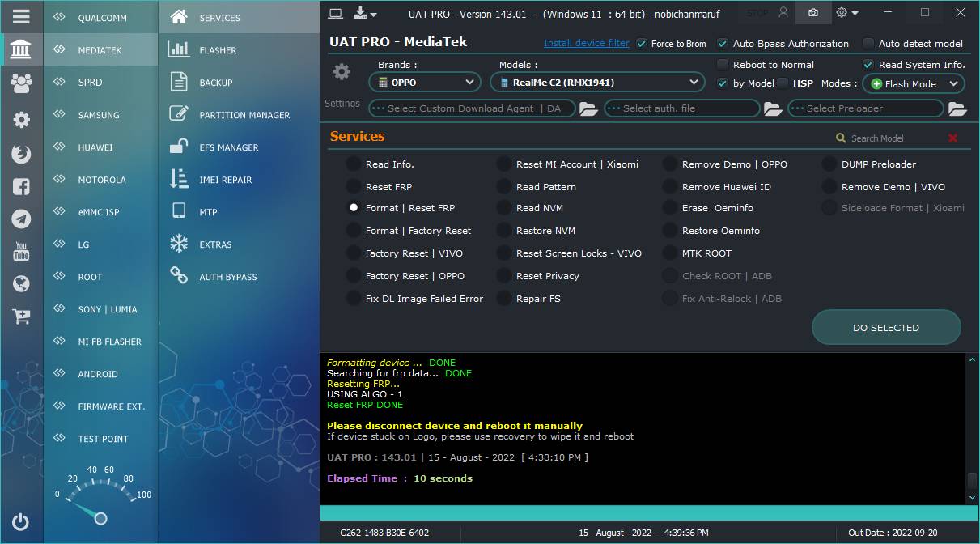The height and width of the screenshot is (544, 980).
Task: Toggle Force to Brom checkbox
Action: [642, 44]
